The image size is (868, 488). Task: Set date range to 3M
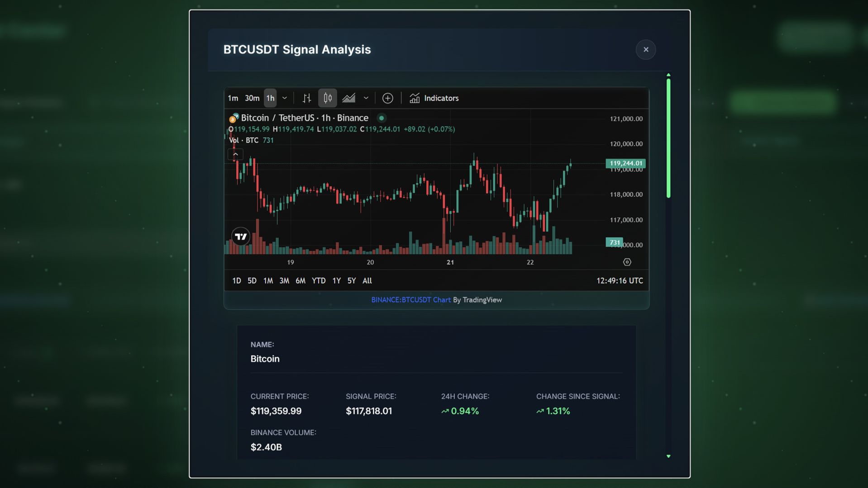click(x=284, y=281)
